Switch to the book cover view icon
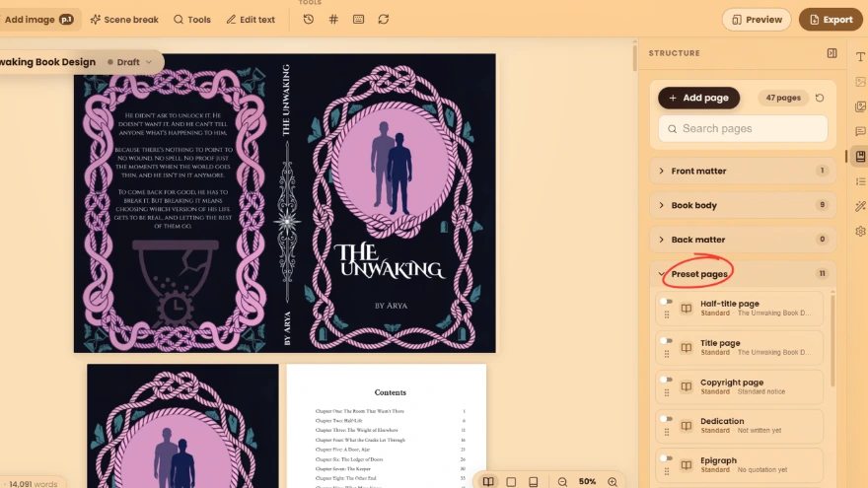Viewport: 868px width, 488px height. coord(533,482)
